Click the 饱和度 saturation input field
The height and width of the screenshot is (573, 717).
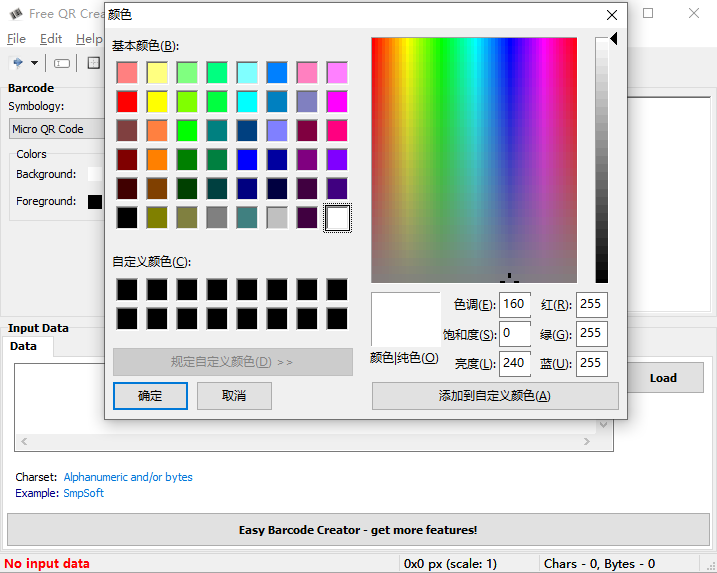[515, 334]
